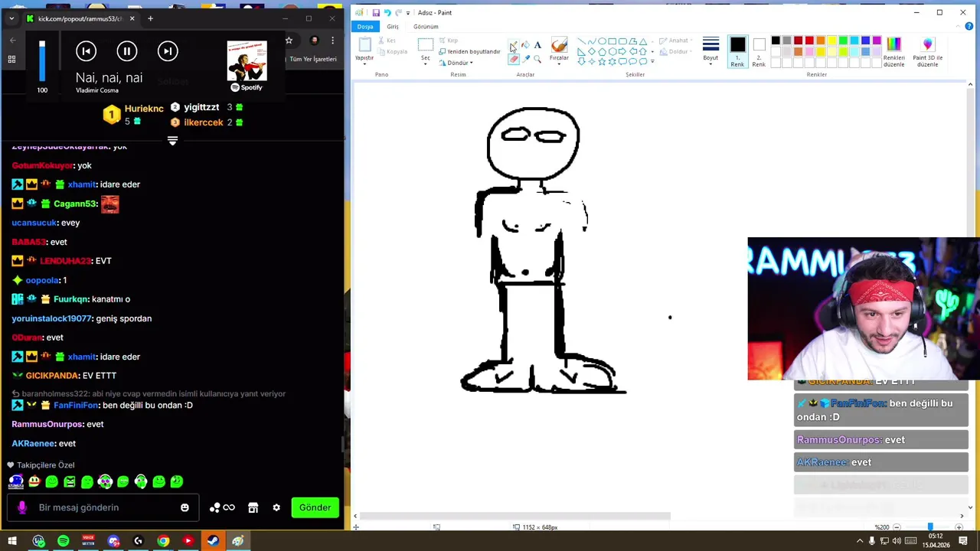Screen dimensions: 980x551
Task: Select the kick.com popout chat tab
Action: 80,18
